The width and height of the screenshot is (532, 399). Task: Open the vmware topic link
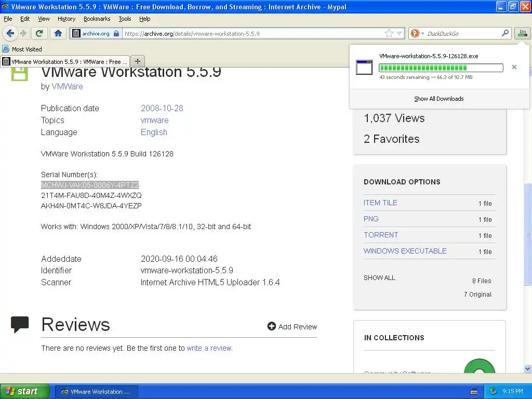154,121
